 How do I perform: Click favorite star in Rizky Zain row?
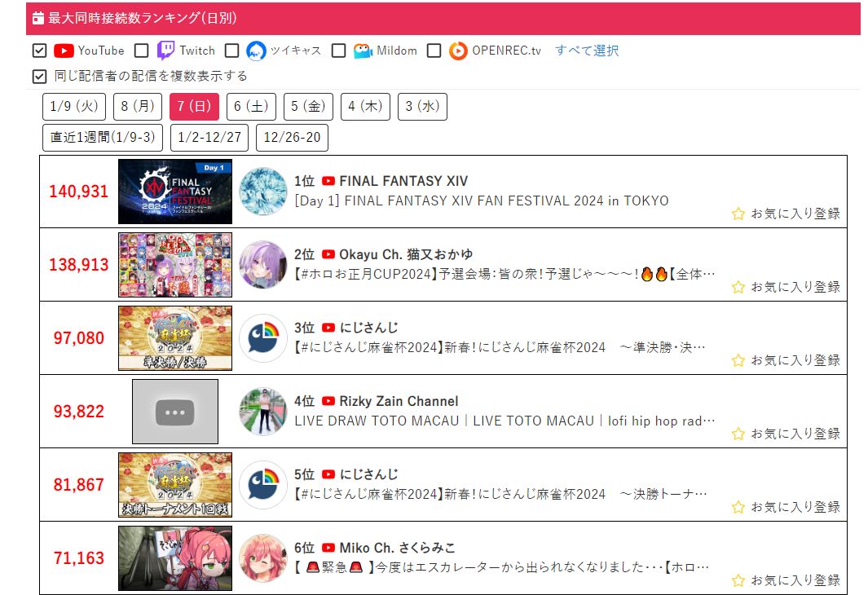738,434
